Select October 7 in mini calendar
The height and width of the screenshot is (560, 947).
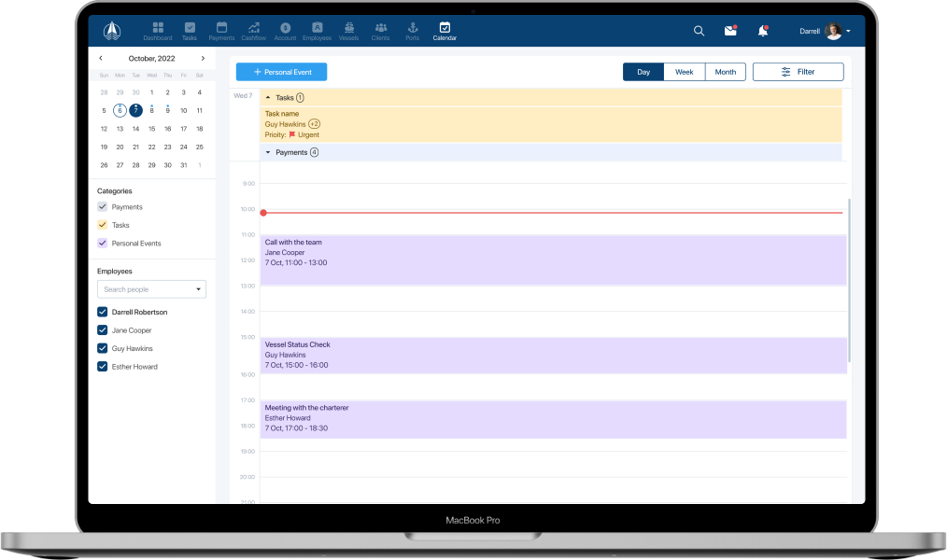tap(136, 110)
